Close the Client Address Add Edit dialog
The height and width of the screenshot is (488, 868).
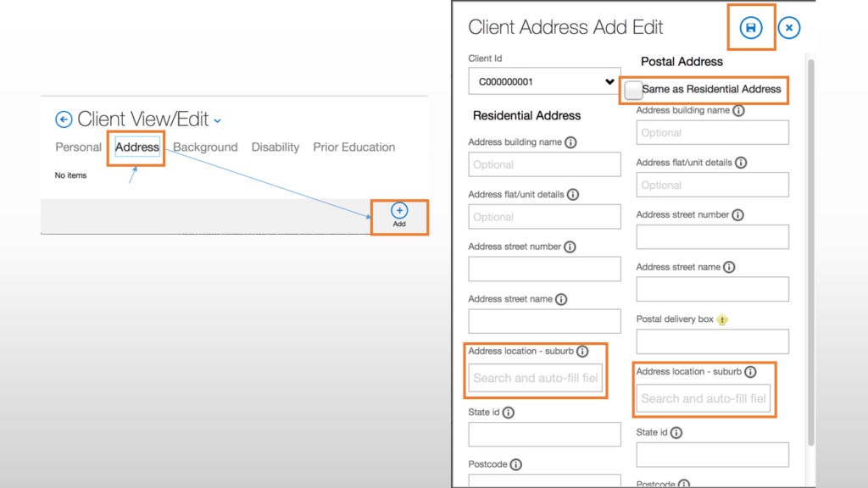[788, 29]
